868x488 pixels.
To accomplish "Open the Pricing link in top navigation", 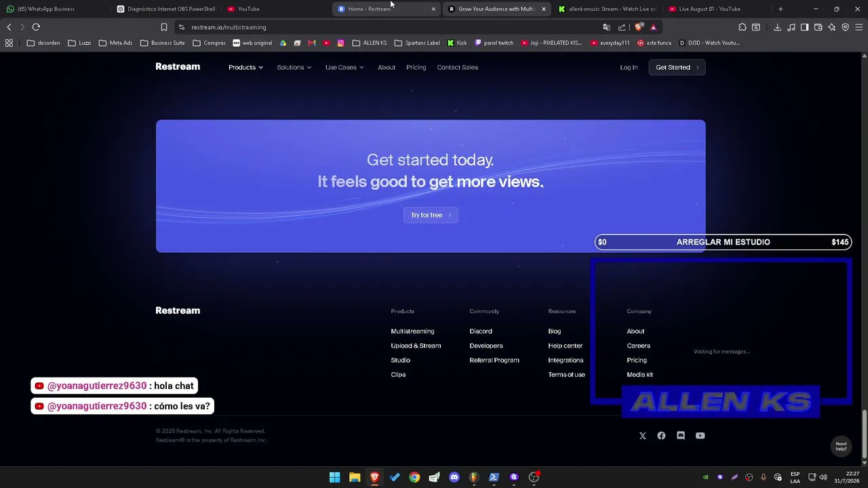I will [416, 67].
